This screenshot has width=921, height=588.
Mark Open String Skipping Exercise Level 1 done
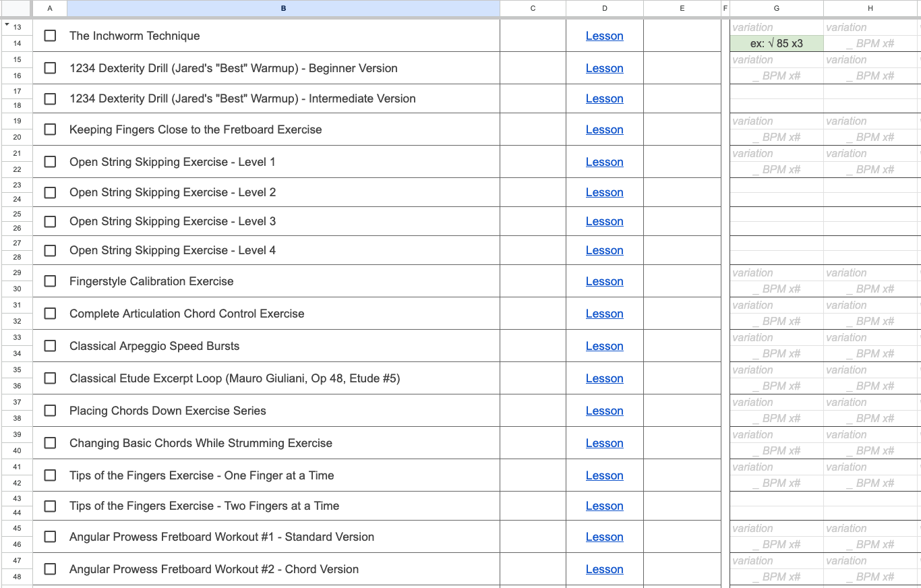coord(50,162)
